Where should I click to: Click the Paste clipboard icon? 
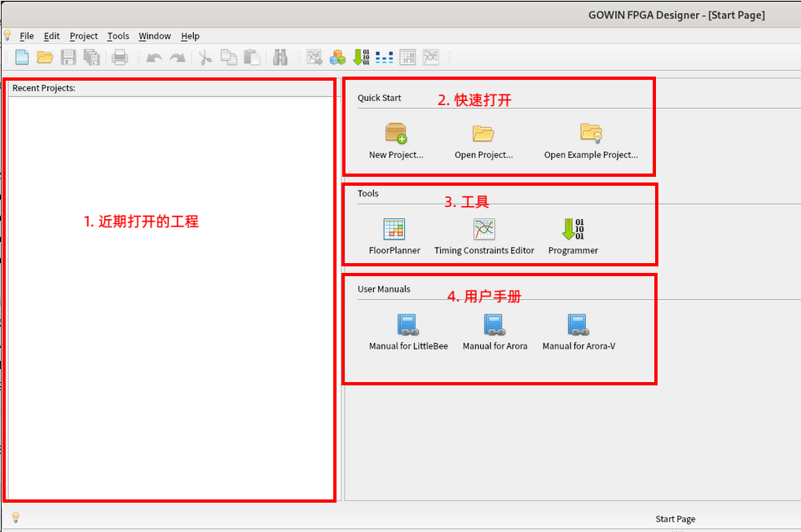tap(252, 57)
